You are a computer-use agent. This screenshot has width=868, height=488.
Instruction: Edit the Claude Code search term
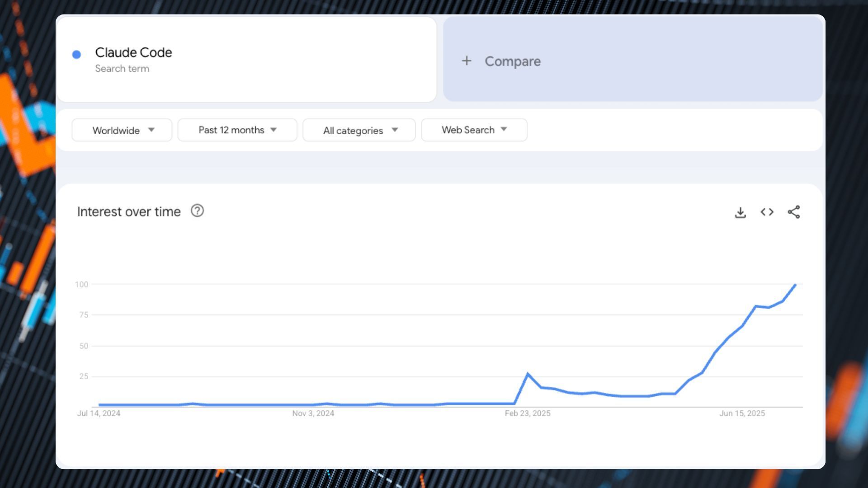(x=133, y=52)
